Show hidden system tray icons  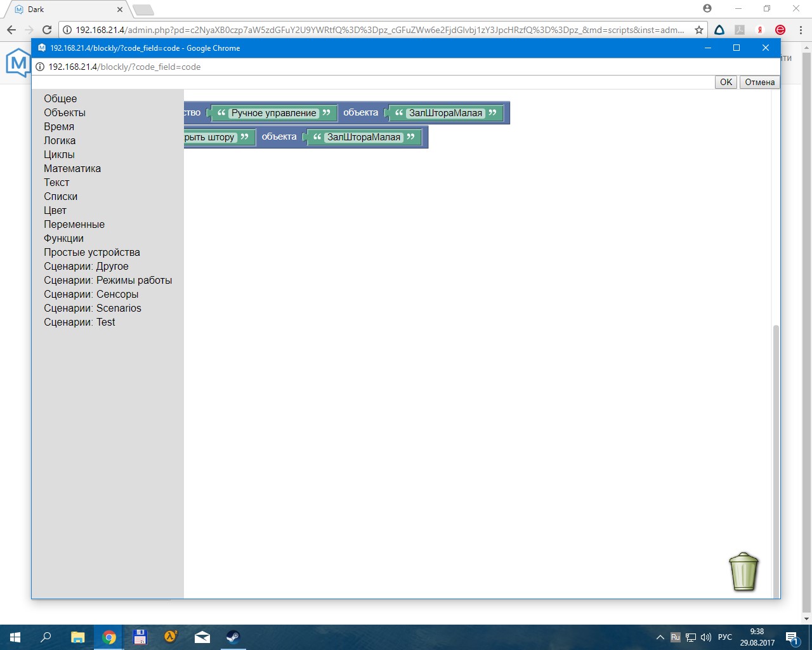(x=660, y=637)
